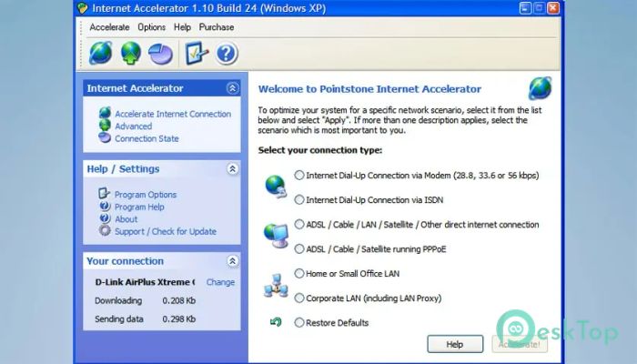This screenshot has width=637, height=364.
Task: Click the app icon in the title bar
Action: (83, 8)
